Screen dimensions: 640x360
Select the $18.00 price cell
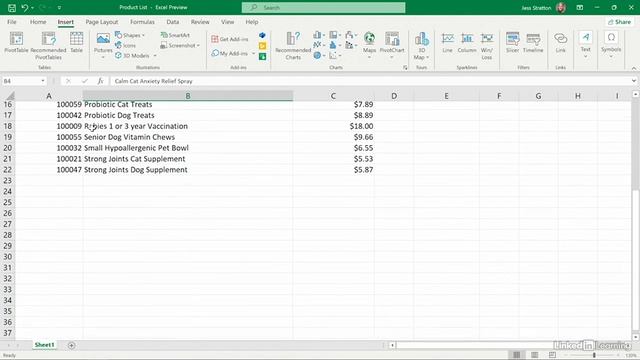[x=333, y=126]
